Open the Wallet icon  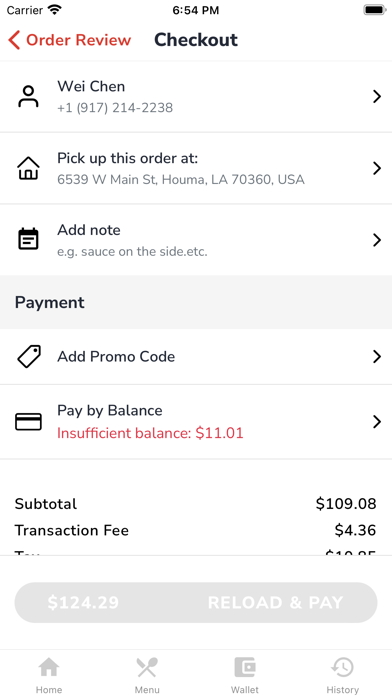(245, 667)
